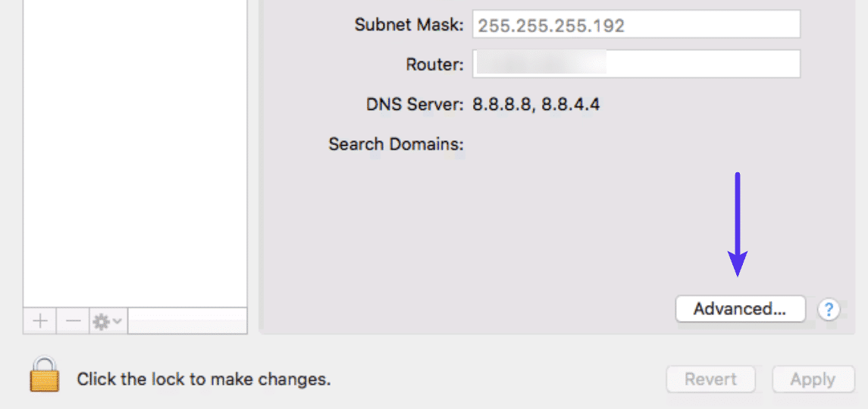Viewport: 868px width, 409px height.
Task: Click blank bar space right of gear menu
Action: pos(187,322)
